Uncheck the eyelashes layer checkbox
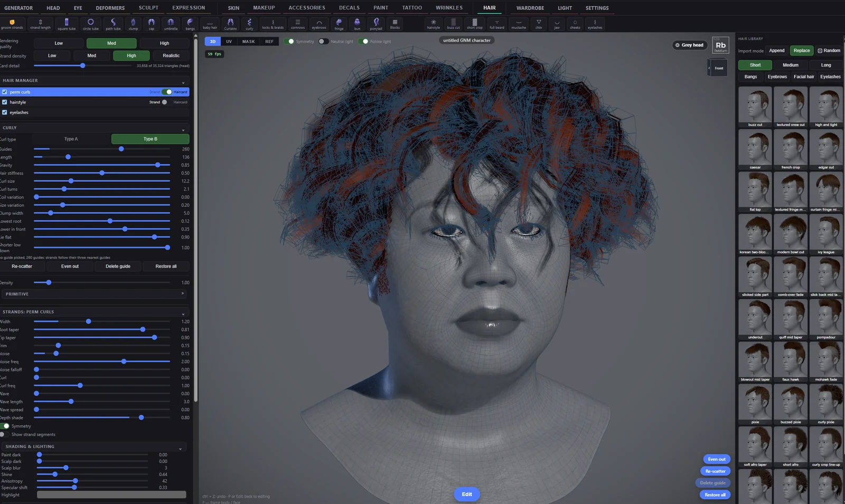Viewport: 845px width, 504px height. click(x=5, y=112)
